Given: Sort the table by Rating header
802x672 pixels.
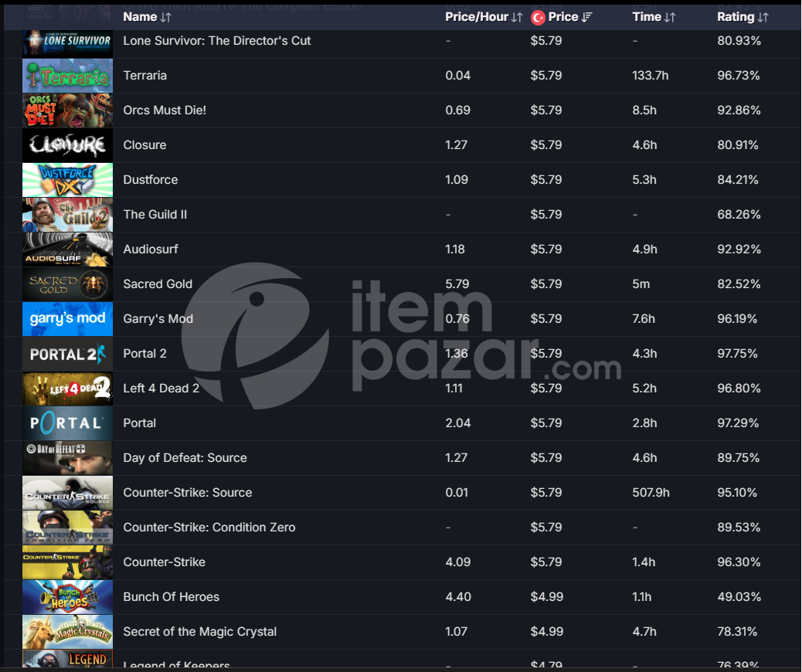Looking at the screenshot, I should [735, 17].
